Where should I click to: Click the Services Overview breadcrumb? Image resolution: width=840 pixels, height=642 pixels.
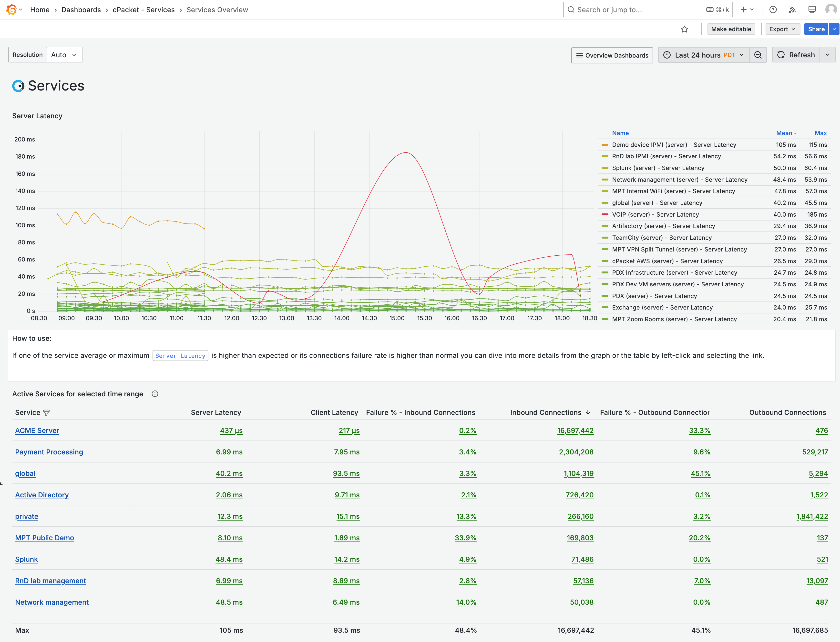click(x=217, y=10)
